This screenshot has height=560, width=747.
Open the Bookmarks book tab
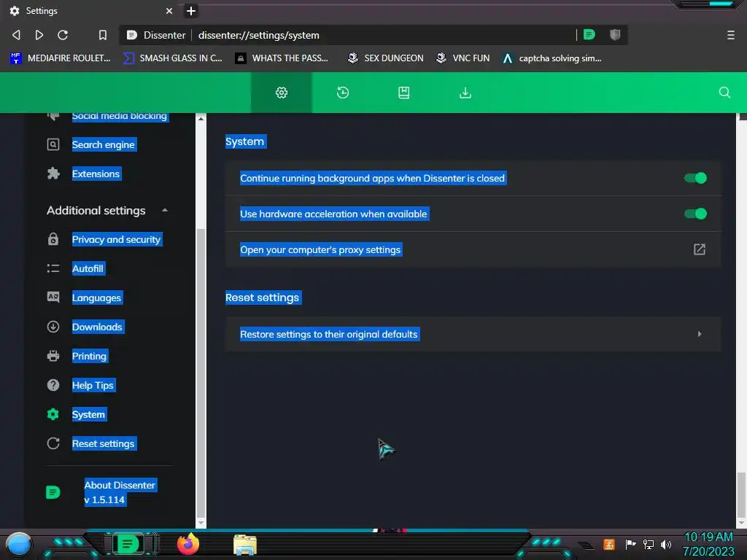coord(404,93)
